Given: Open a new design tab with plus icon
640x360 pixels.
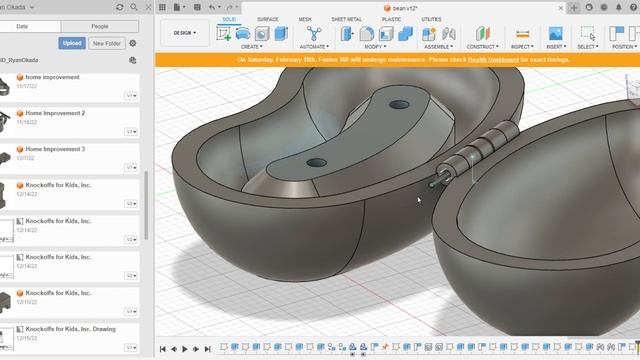Looking at the screenshot, I should click(574, 7).
